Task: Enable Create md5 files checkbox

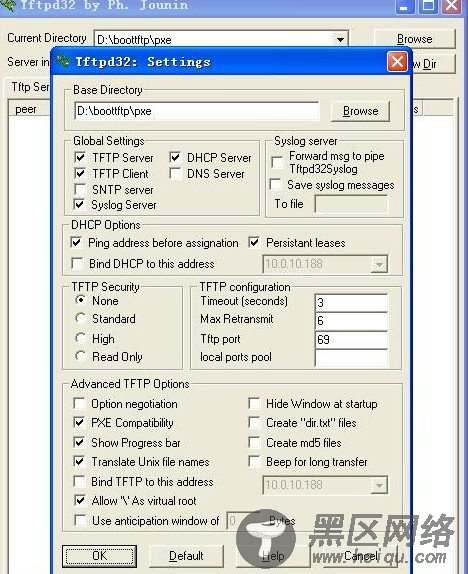Action: tap(254, 442)
